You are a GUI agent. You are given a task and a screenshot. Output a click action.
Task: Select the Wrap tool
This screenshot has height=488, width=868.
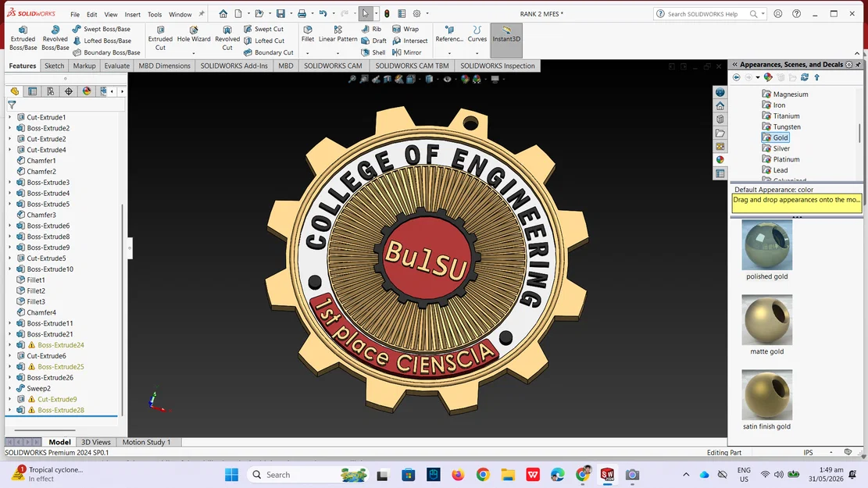pyautogui.click(x=405, y=29)
